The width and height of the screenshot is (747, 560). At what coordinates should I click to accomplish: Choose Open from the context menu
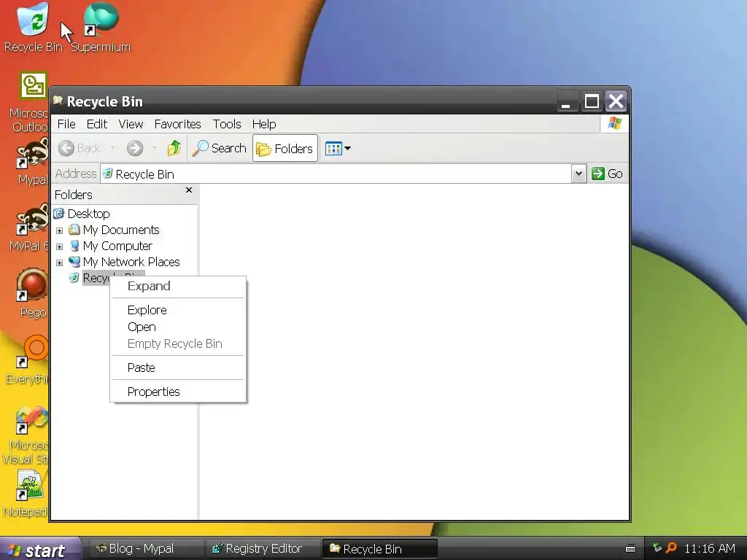(178, 327)
